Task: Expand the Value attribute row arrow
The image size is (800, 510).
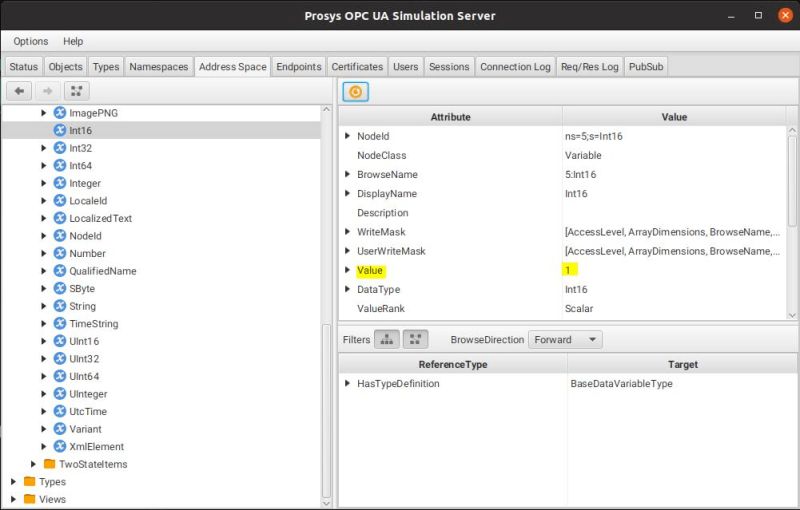Action: click(347, 270)
